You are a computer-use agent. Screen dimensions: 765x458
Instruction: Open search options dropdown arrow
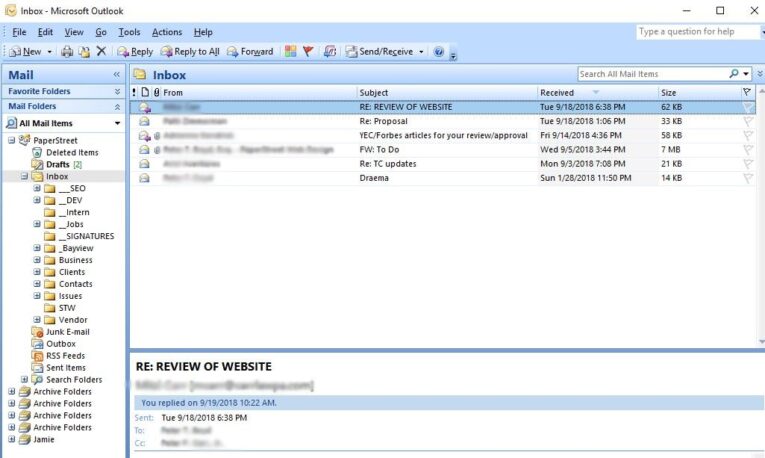(x=745, y=74)
